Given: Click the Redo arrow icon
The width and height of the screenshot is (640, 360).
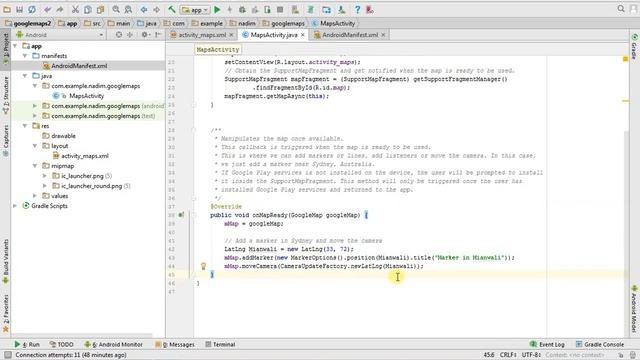Looking at the screenshot, I should 60,9.
